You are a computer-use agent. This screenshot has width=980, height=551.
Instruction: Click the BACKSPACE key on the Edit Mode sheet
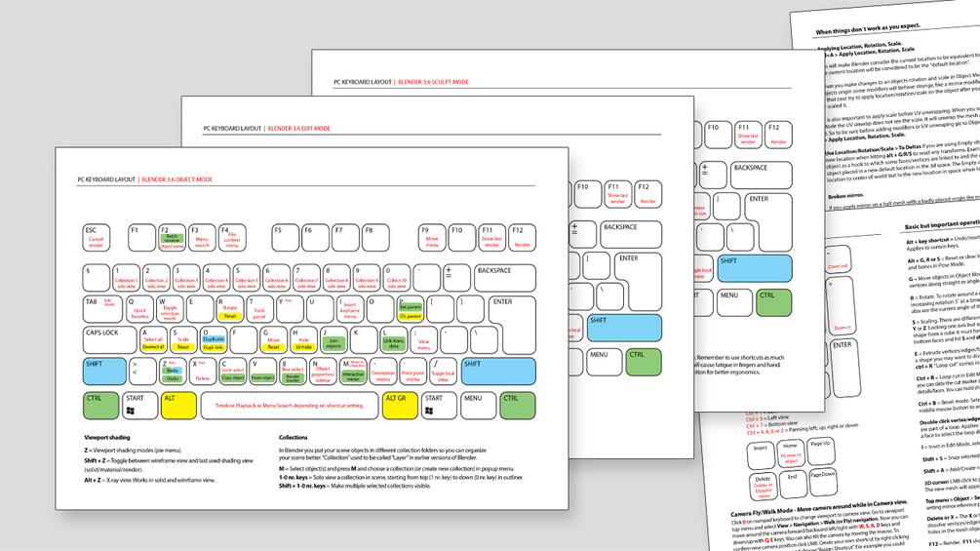pyautogui.click(x=631, y=234)
